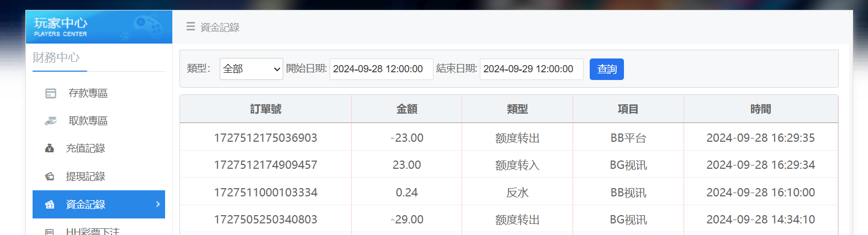Click the 財務中心 section heading

coord(56,57)
